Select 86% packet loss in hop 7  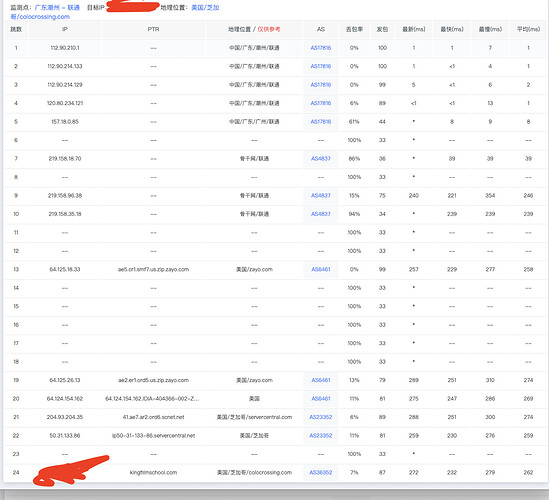354,159
